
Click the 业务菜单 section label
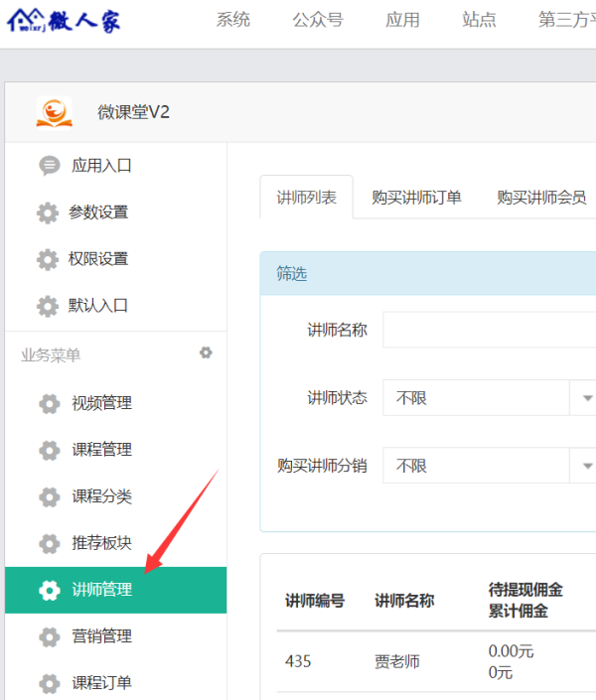click(51, 355)
